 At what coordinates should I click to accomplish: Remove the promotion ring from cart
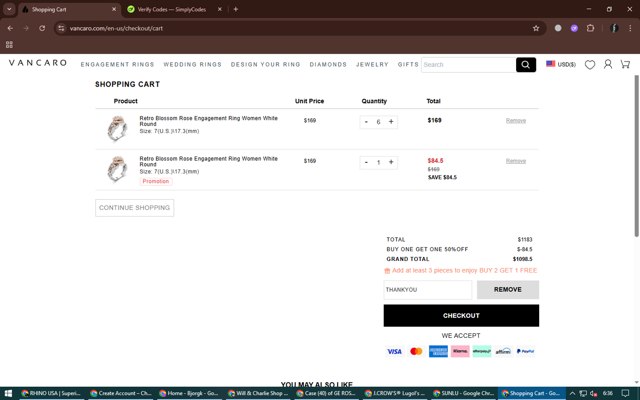click(x=516, y=161)
